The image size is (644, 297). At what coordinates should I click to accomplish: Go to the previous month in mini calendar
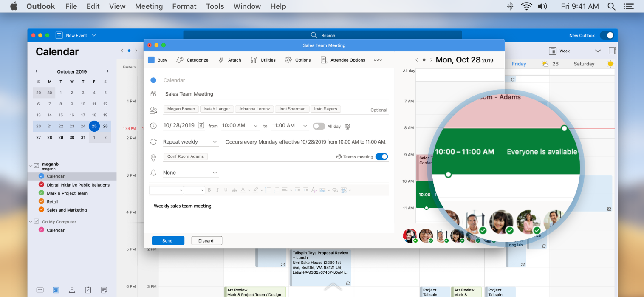[36, 71]
